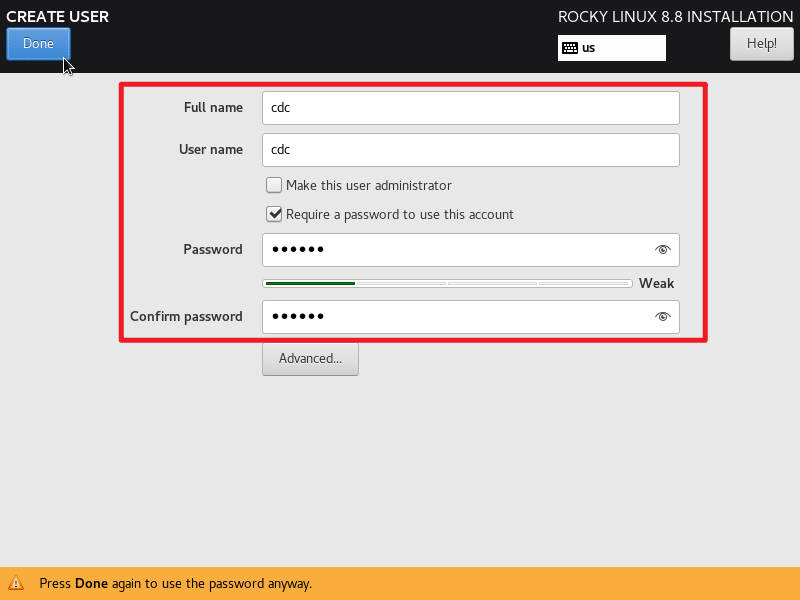Open the Advanced... user settings

pyautogui.click(x=310, y=359)
